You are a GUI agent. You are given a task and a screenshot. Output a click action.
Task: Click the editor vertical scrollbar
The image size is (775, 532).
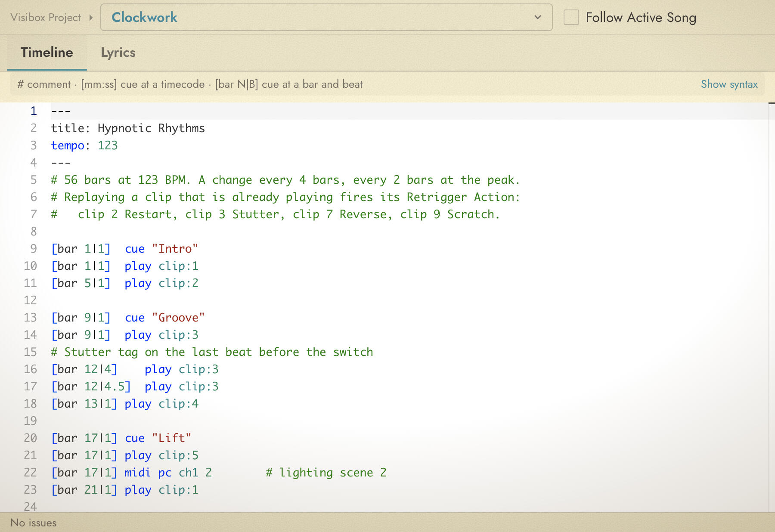pos(772,307)
